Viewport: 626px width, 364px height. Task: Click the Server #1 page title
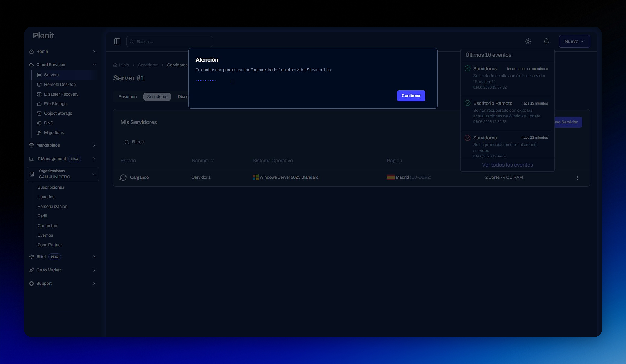(x=129, y=78)
